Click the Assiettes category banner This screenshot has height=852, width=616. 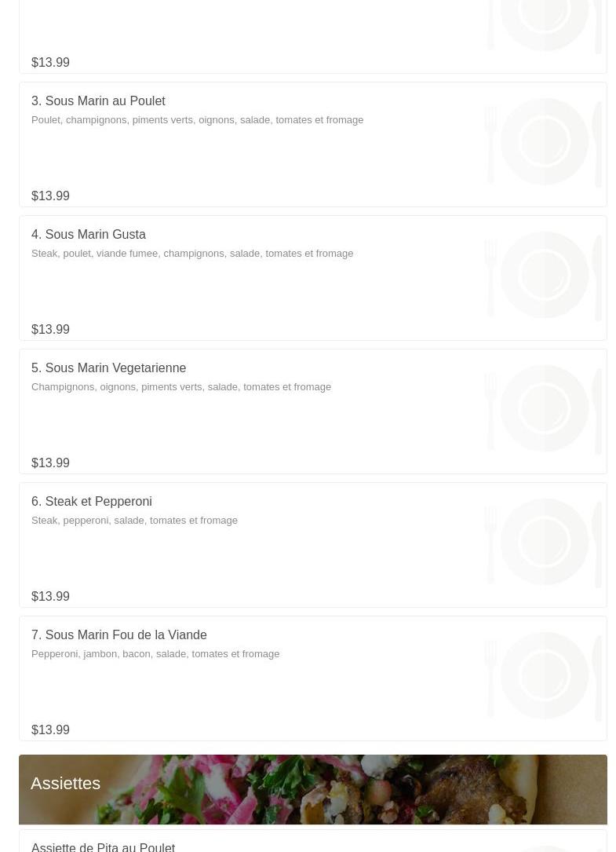[x=312, y=789]
